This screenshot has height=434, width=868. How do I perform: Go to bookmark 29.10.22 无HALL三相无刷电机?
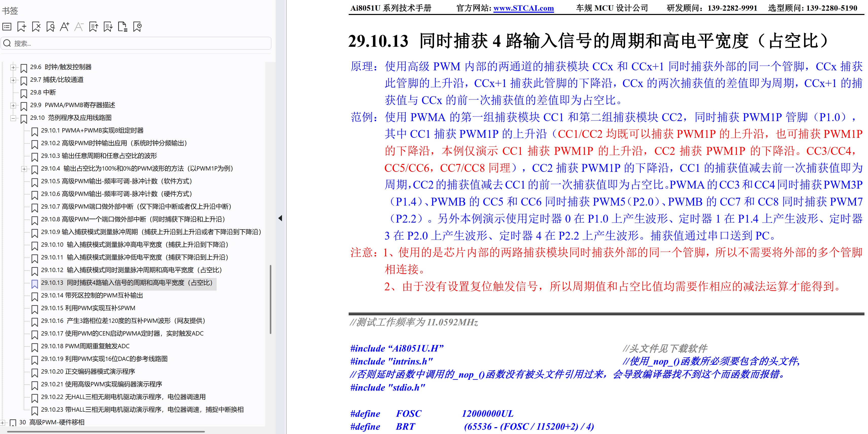[x=123, y=397]
